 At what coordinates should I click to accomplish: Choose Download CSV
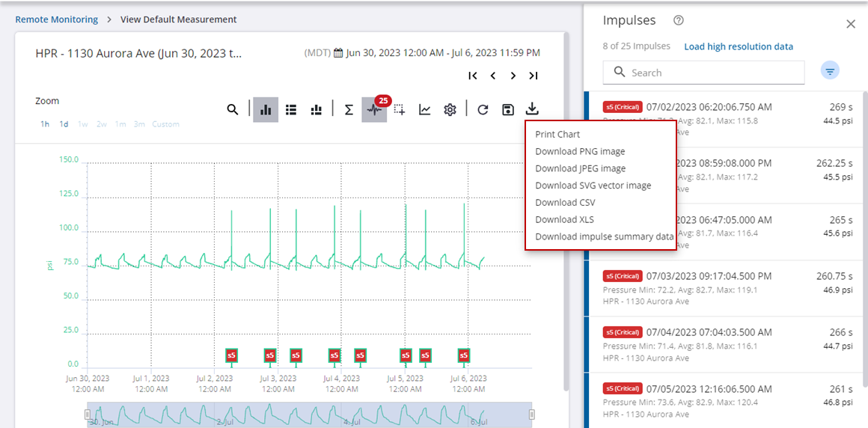point(565,203)
